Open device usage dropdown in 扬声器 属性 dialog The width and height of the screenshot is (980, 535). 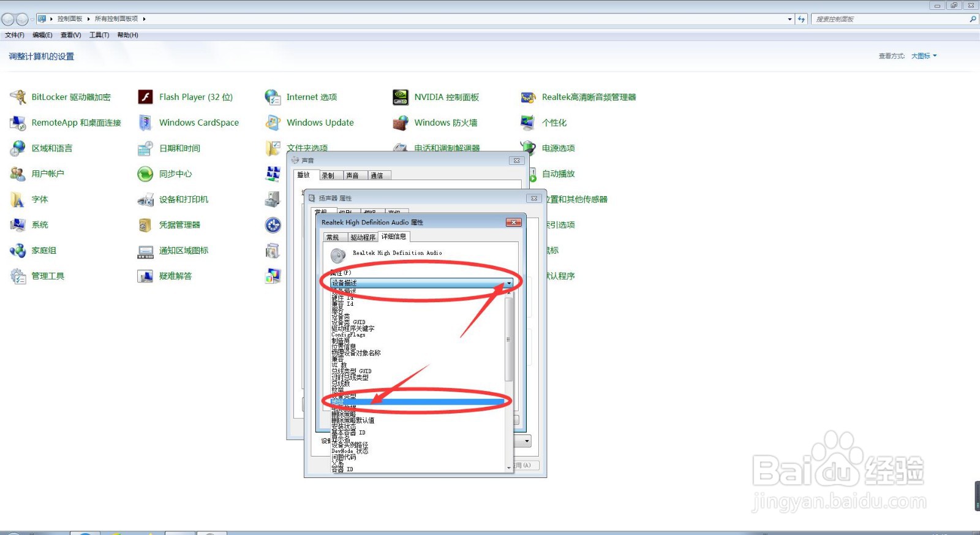(527, 441)
